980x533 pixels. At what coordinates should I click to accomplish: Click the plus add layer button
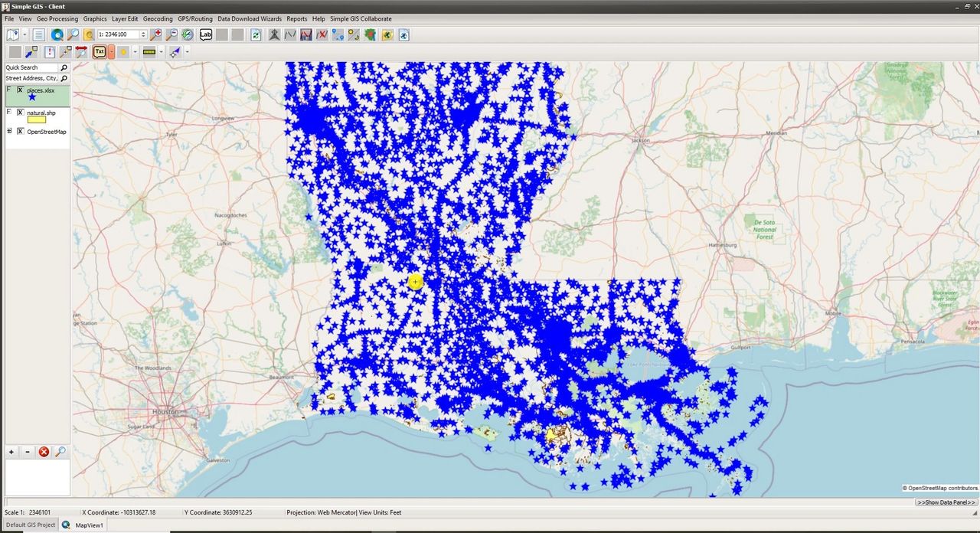[11, 452]
